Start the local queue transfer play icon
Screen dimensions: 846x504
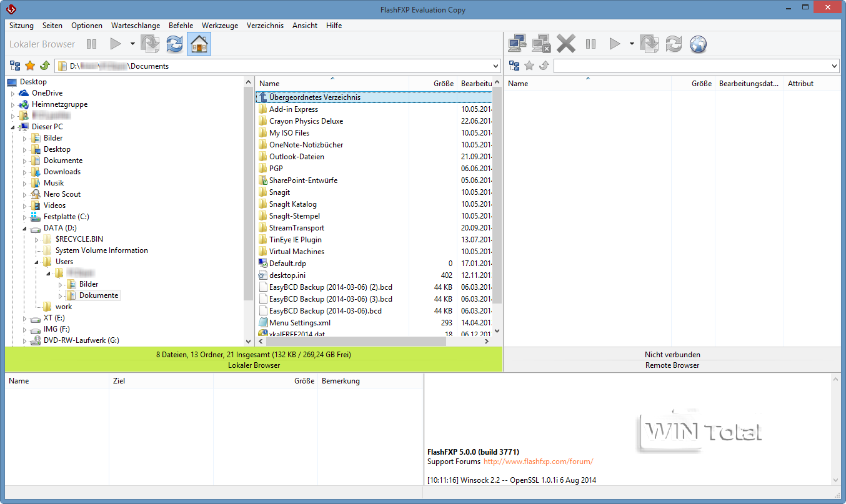(116, 44)
